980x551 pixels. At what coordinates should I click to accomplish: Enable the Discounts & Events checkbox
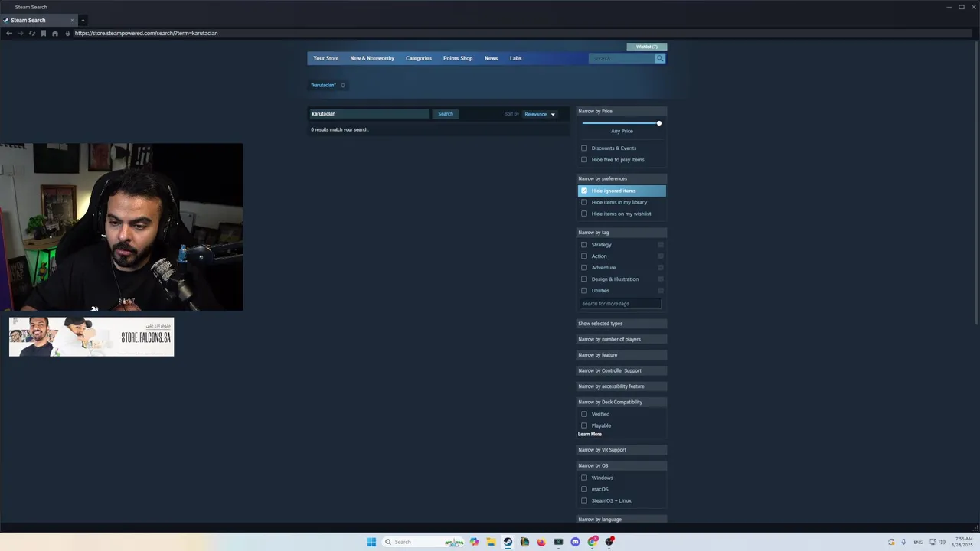(584, 148)
